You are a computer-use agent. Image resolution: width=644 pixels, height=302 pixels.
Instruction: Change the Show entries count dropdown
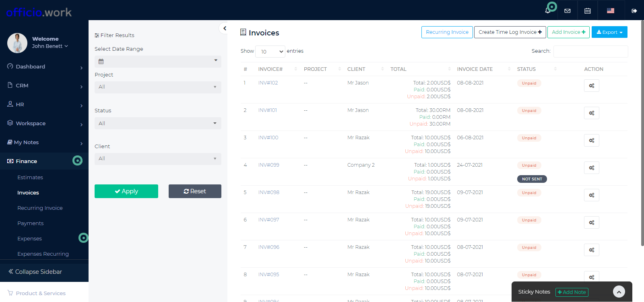pyautogui.click(x=270, y=52)
